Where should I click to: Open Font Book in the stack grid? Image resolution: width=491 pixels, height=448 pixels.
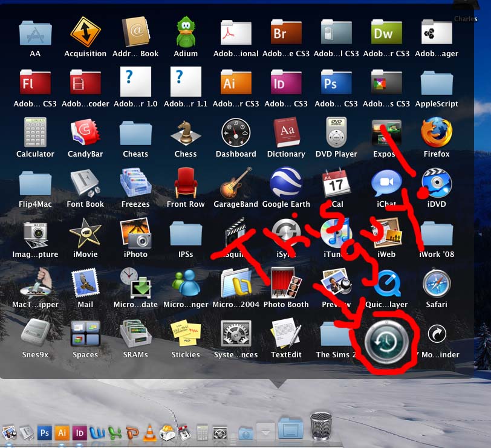(85, 183)
